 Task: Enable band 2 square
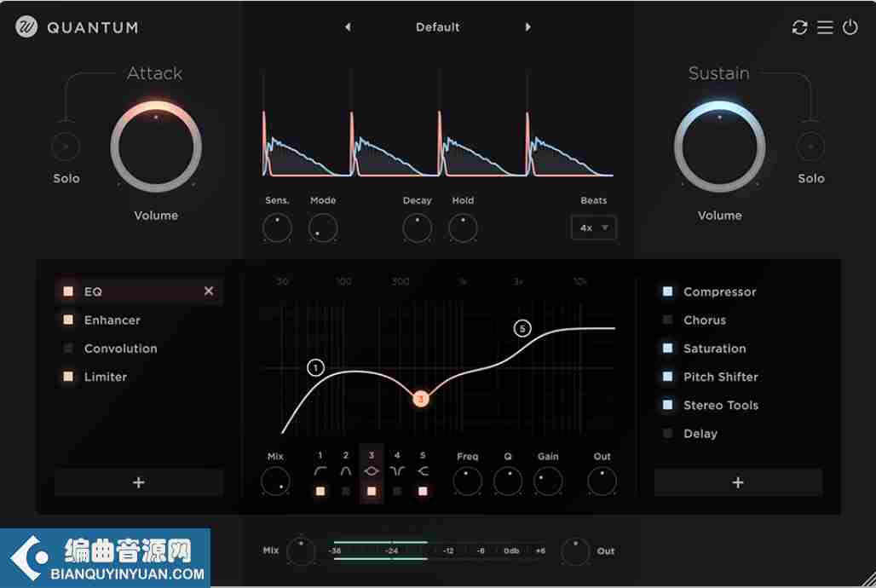click(x=346, y=492)
